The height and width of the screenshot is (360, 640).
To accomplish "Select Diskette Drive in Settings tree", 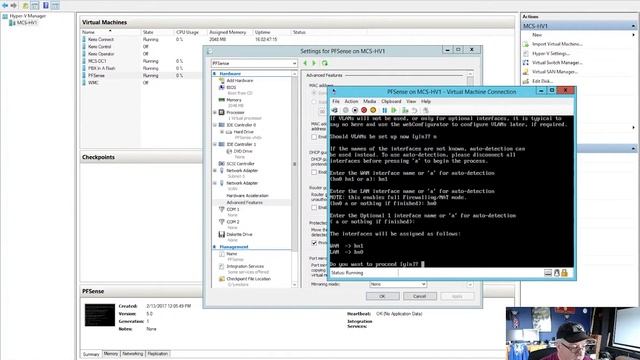I will (x=239, y=234).
